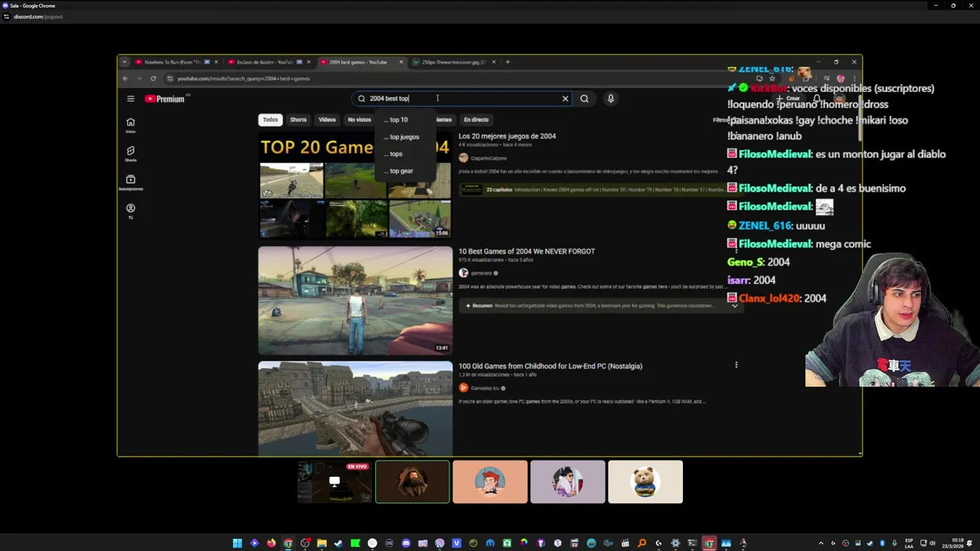Select the red-hat cartoon participant tile
The image size is (980, 551).
pyautogui.click(x=490, y=481)
